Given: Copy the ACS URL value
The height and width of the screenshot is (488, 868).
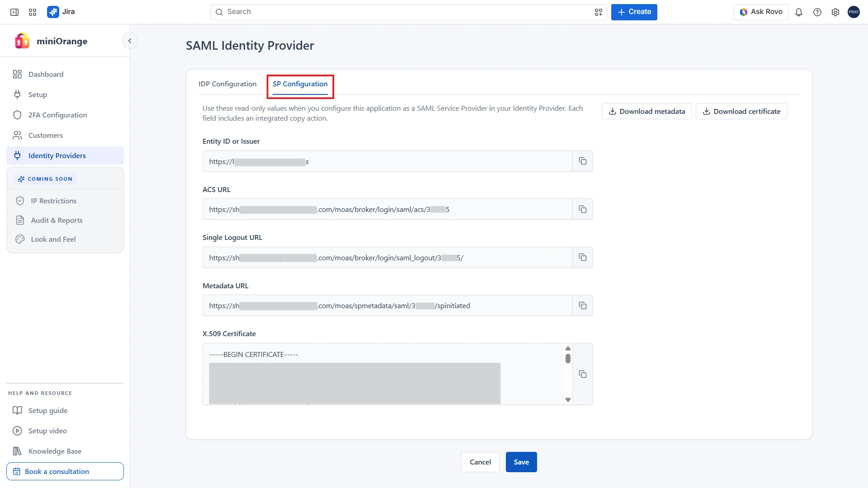Looking at the screenshot, I should click(x=583, y=209).
